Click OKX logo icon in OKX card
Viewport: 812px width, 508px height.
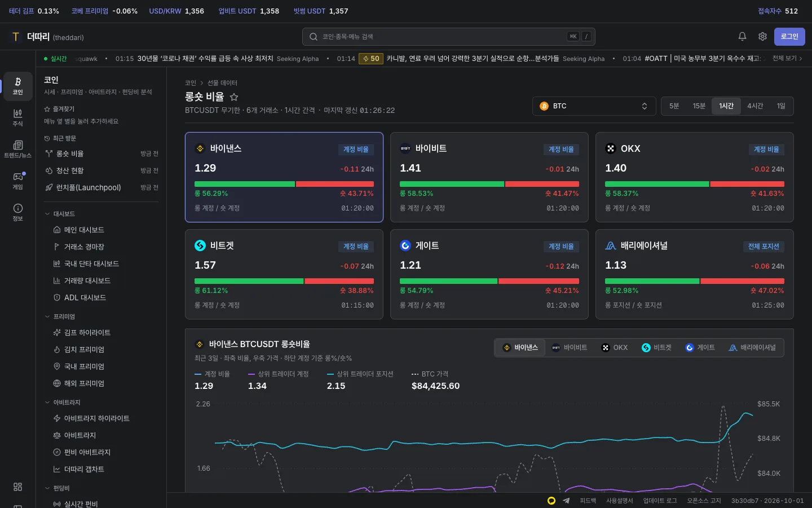[x=610, y=148]
